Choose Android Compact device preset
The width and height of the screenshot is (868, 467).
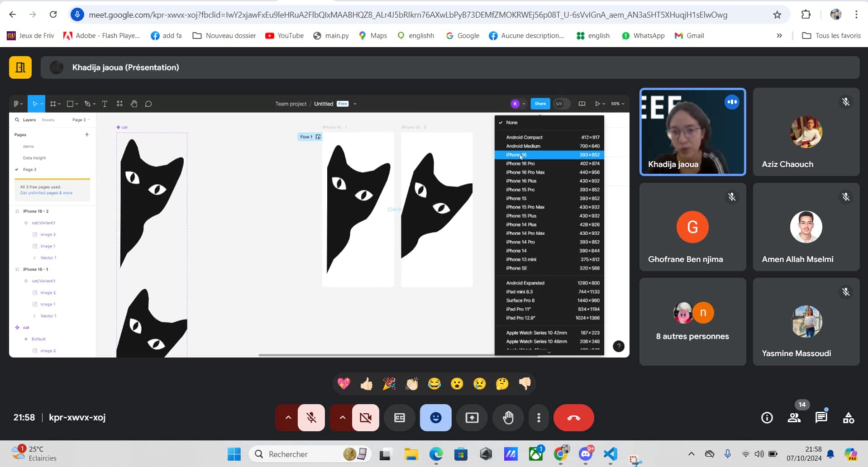pos(549,137)
